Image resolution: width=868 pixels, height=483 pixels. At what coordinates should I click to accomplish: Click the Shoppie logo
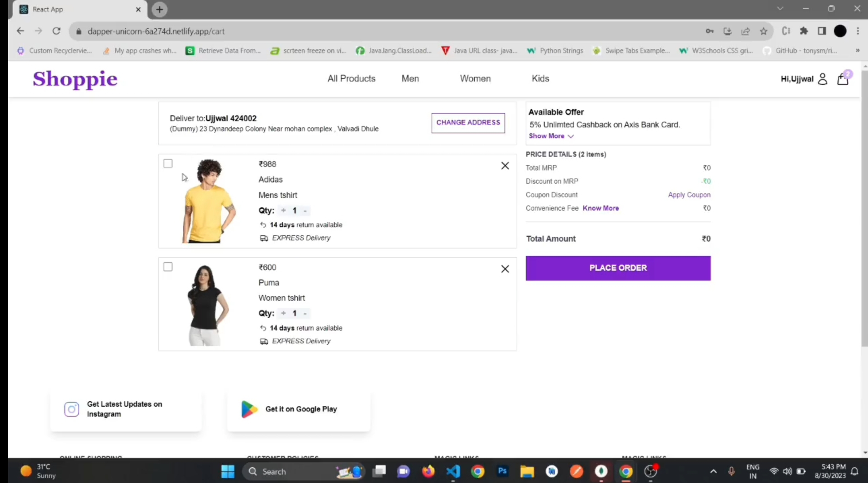(75, 79)
